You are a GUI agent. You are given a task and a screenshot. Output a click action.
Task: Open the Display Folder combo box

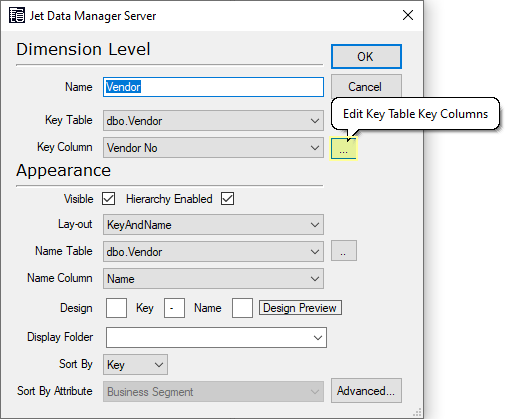pos(216,338)
